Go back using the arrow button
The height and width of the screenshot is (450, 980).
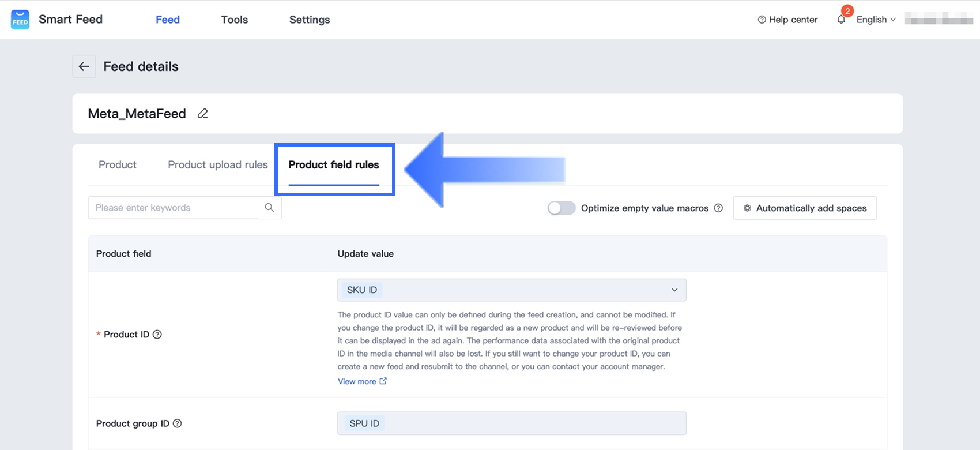[84, 66]
